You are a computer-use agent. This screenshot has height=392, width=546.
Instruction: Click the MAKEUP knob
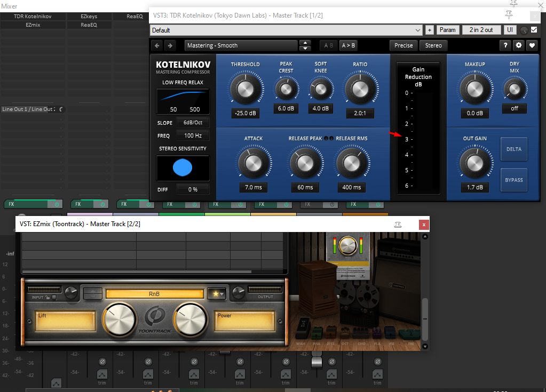click(x=474, y=89)
